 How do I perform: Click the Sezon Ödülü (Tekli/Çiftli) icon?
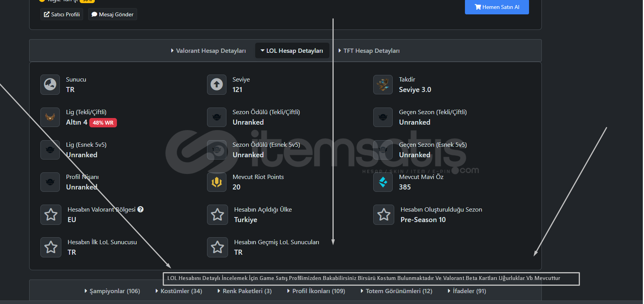coord(217,117)
